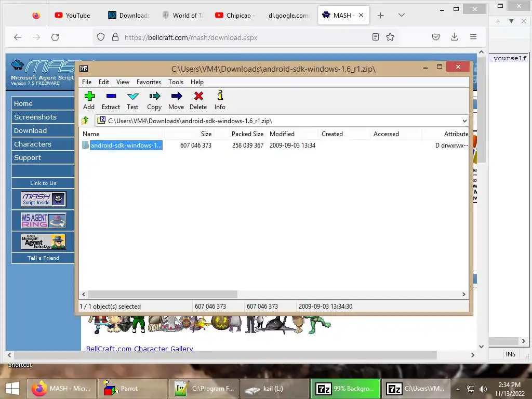Click the MASH Script Inside badge
532x399 pixels.
[x=44, y=199]
